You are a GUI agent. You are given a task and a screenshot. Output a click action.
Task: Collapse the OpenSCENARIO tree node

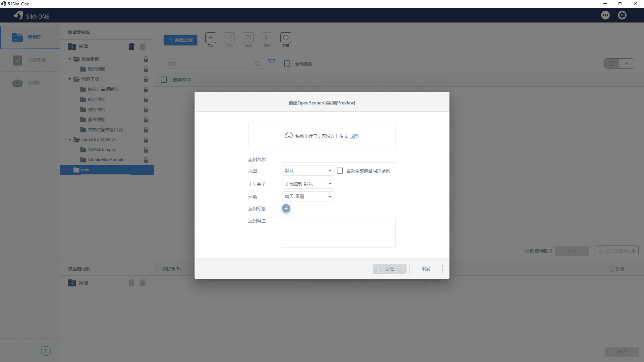70,140
